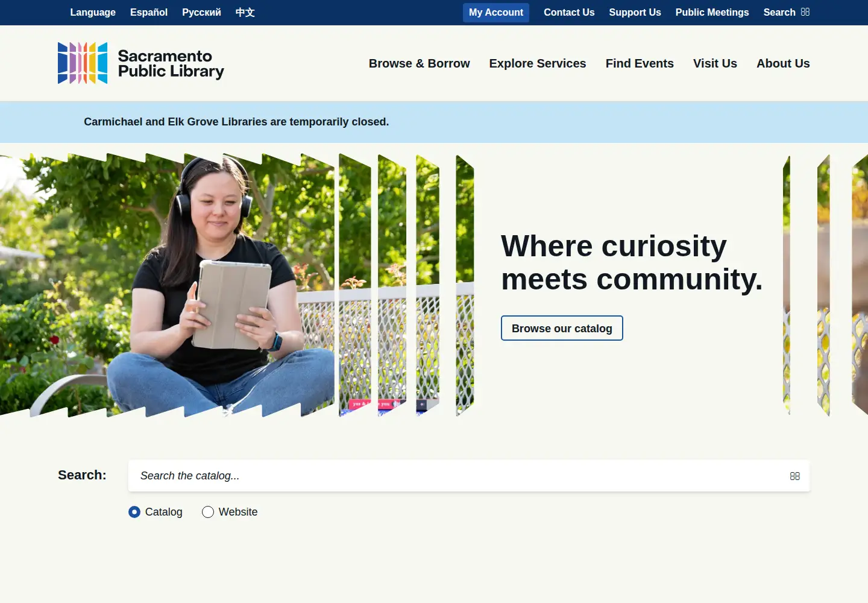Screen dimensions: 868x603
Task: Select the Website radio button
Action: (x=208, y=512)
